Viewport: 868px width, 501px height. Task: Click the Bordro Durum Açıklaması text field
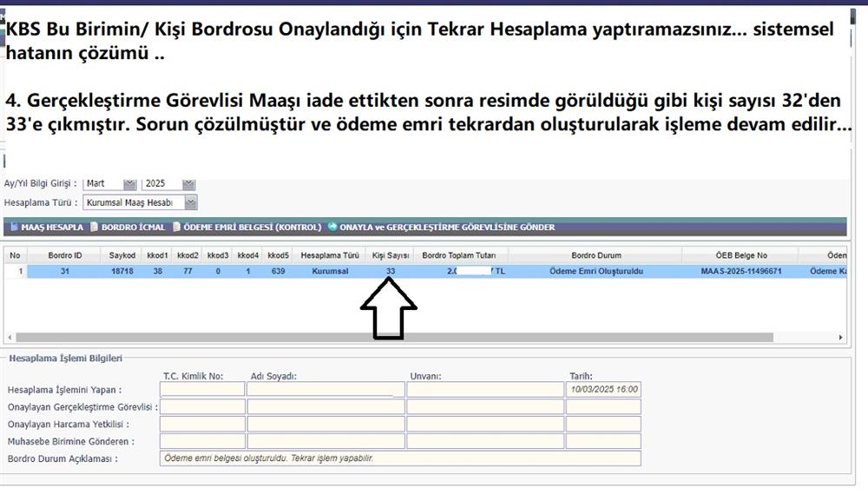[400, 458]
